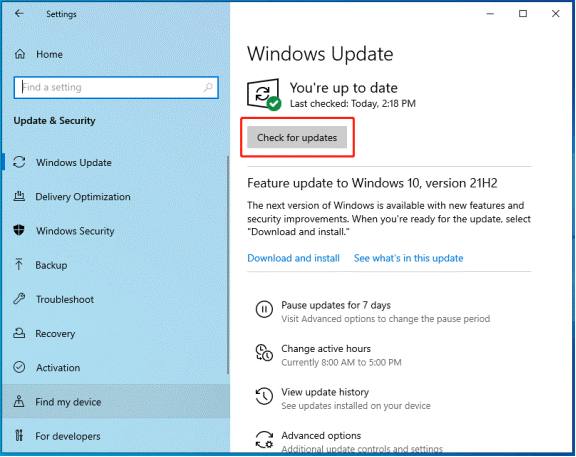Image resolution: width=576 pixels, height=457 pixels.
Task: Click the search magnifier icon in Find a setting
Action: [208, 87]
